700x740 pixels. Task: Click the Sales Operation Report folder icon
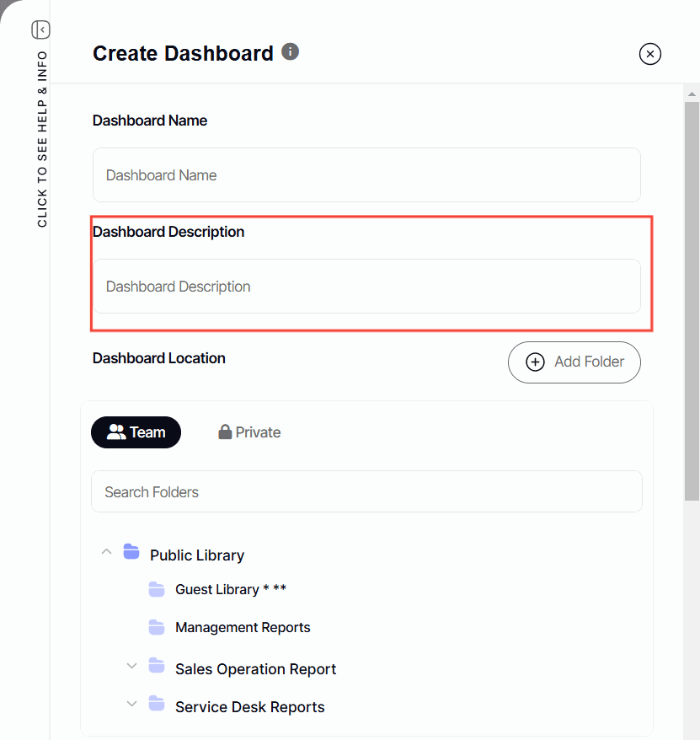click(157, 666)
